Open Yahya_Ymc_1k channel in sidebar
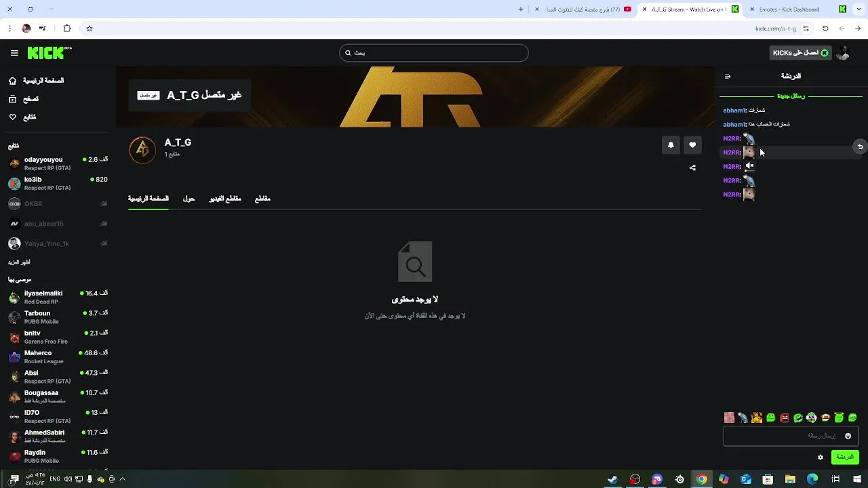 (58, 243)
